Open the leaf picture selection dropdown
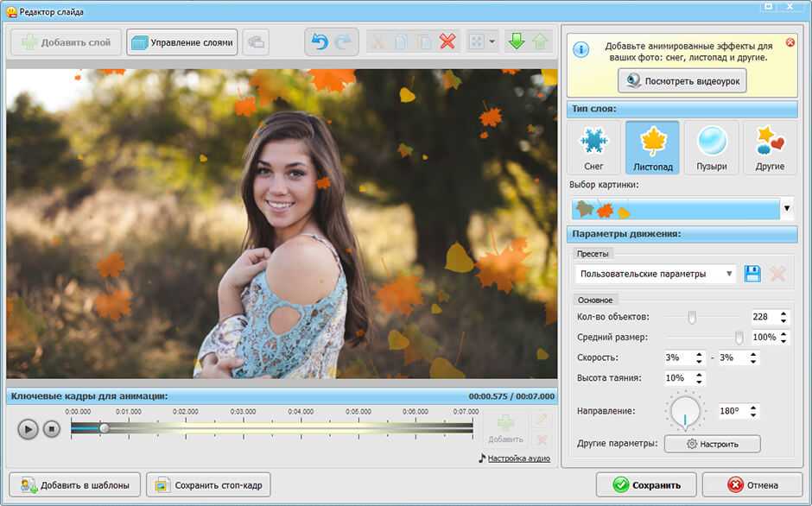Viewport: 812px width, 506px height. [x=786, y=208]
